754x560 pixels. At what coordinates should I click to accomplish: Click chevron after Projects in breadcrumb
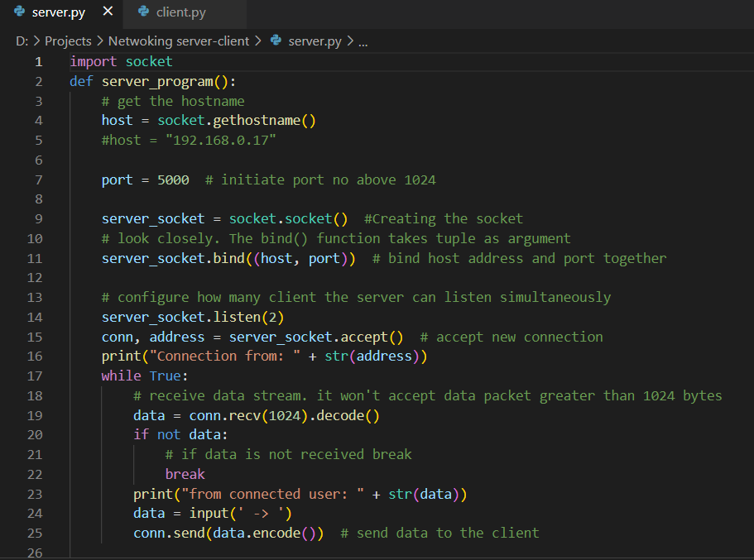[99, 41]
